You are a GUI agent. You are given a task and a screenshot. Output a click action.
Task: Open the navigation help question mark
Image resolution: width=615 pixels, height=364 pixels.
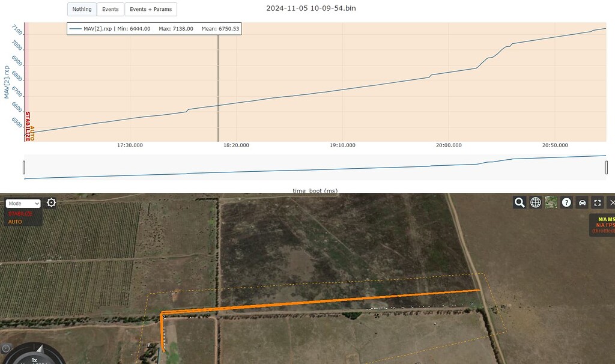click(x=566, y=202)
